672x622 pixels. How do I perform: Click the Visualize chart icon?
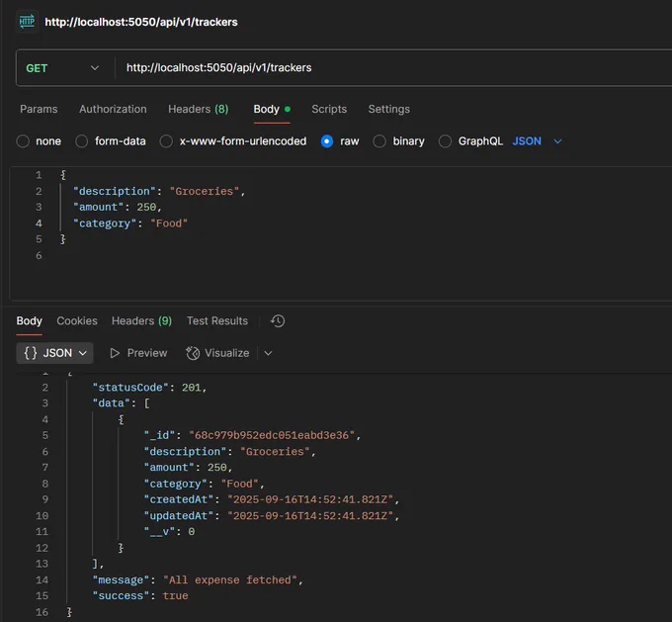193,353
